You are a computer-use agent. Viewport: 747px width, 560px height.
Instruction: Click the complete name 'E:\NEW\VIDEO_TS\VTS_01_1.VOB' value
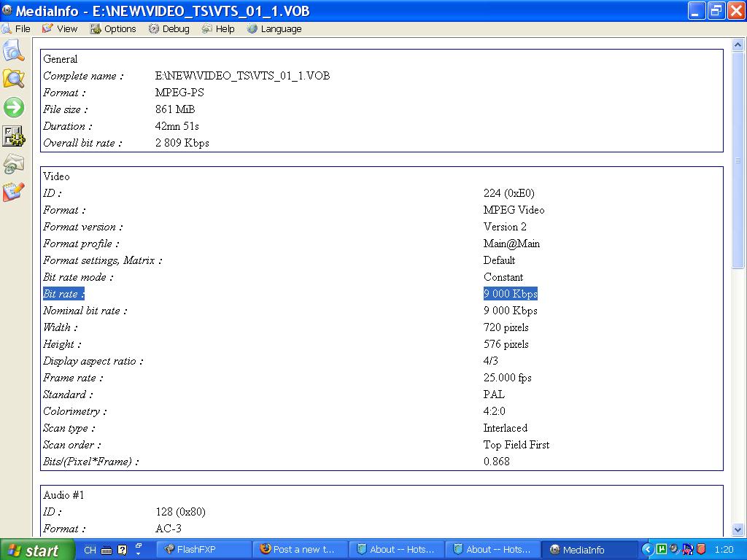(242, 76)
